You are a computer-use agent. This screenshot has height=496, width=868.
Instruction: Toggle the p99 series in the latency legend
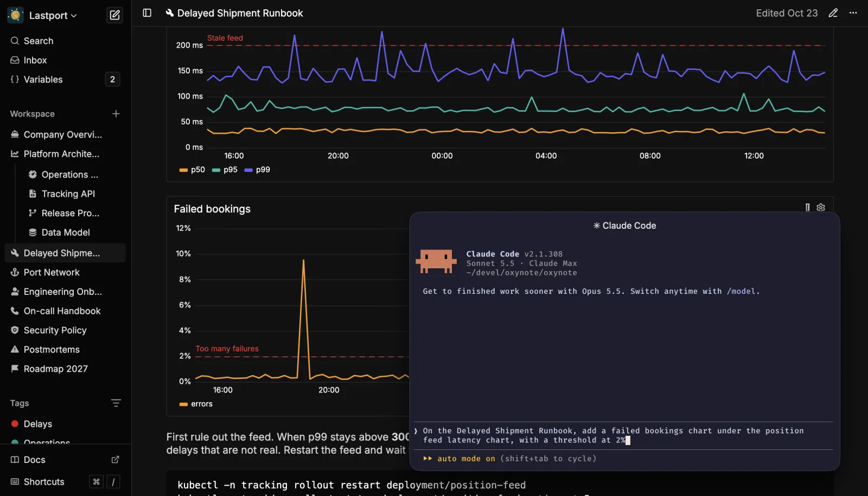pos(257,170)
